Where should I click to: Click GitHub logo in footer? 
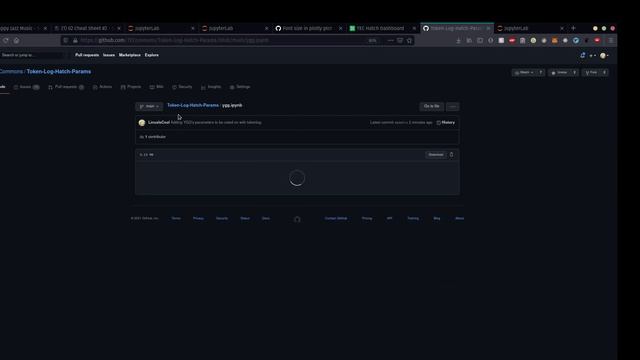click(297, 219)
